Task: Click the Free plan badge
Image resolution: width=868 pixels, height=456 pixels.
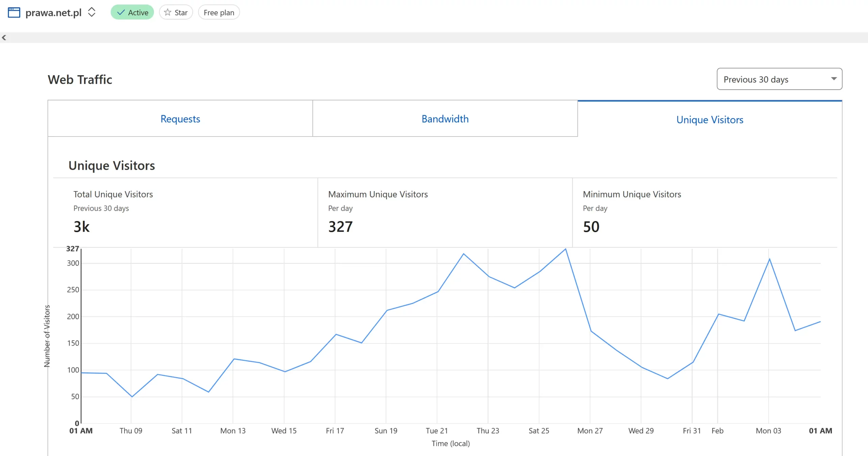Action: tap(219, 13)
